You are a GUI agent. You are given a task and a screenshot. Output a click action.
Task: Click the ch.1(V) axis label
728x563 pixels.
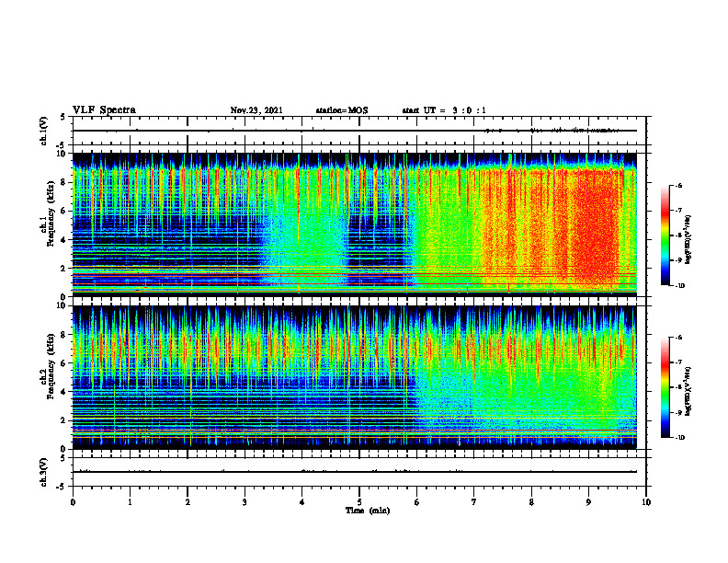click(44, 131)
